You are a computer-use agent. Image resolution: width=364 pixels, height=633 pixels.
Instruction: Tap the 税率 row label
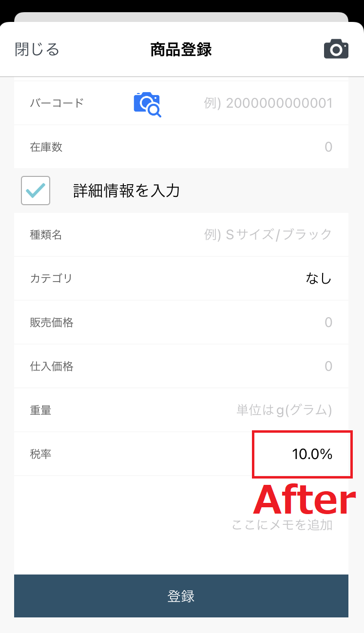tap(40, 454)
